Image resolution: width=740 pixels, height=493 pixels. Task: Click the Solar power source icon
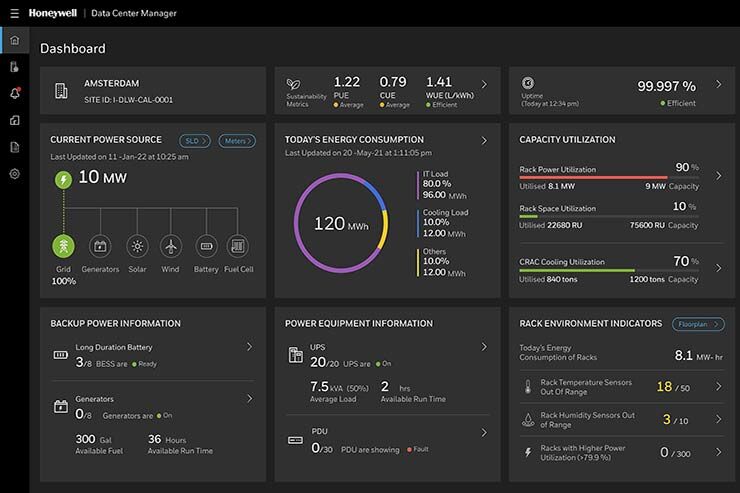coord(136,246)
